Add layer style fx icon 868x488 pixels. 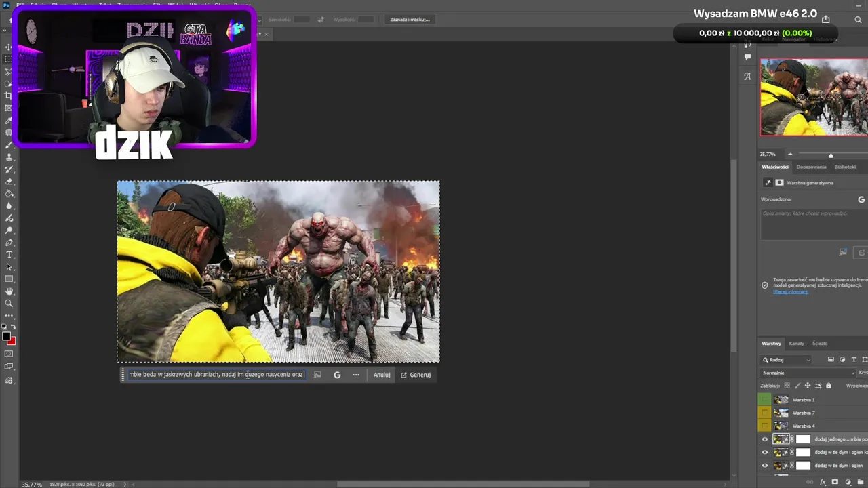click(823, 483)
